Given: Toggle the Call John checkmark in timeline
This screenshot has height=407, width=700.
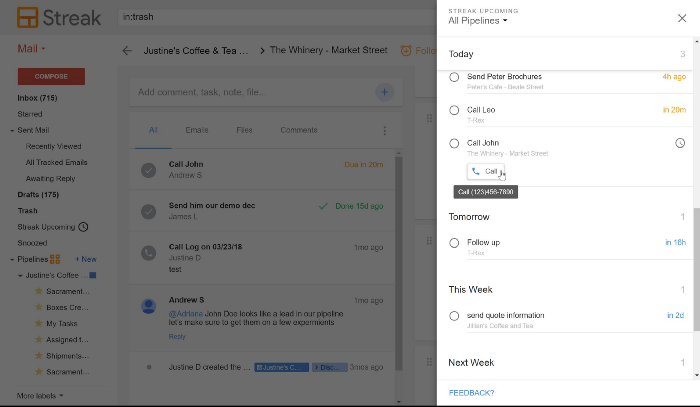Looking at the screenshot, I should 149,170.
